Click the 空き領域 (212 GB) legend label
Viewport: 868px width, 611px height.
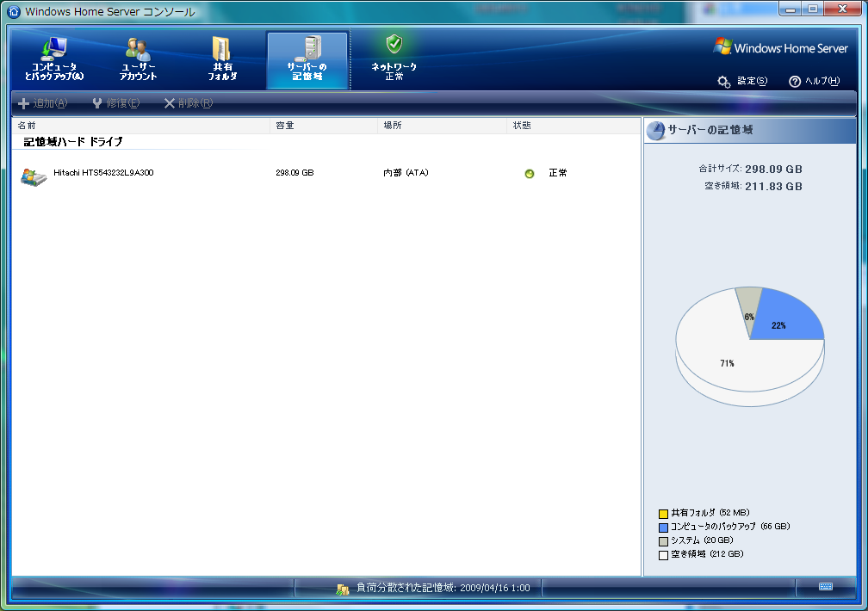coord(707,554)
